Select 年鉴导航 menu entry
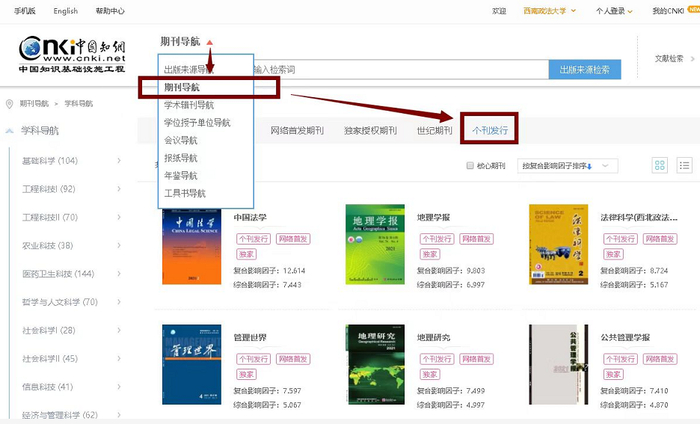Image resolution: width=700 pixels, height=424 pixels. (180, 175)
